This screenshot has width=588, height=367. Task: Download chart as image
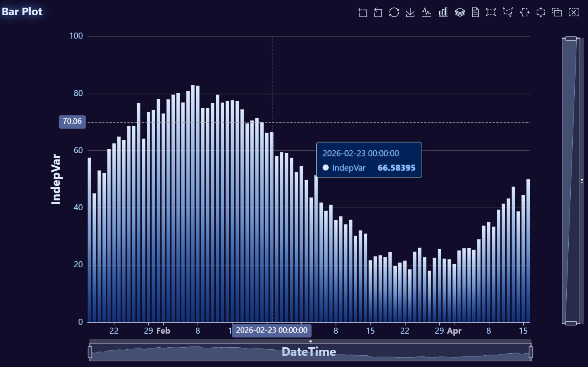410,12
